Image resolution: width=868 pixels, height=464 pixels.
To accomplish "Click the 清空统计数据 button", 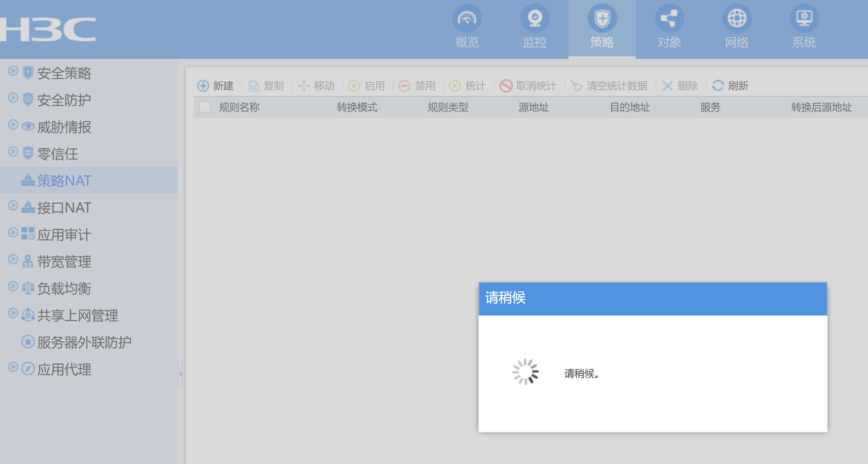I will 609,86.
